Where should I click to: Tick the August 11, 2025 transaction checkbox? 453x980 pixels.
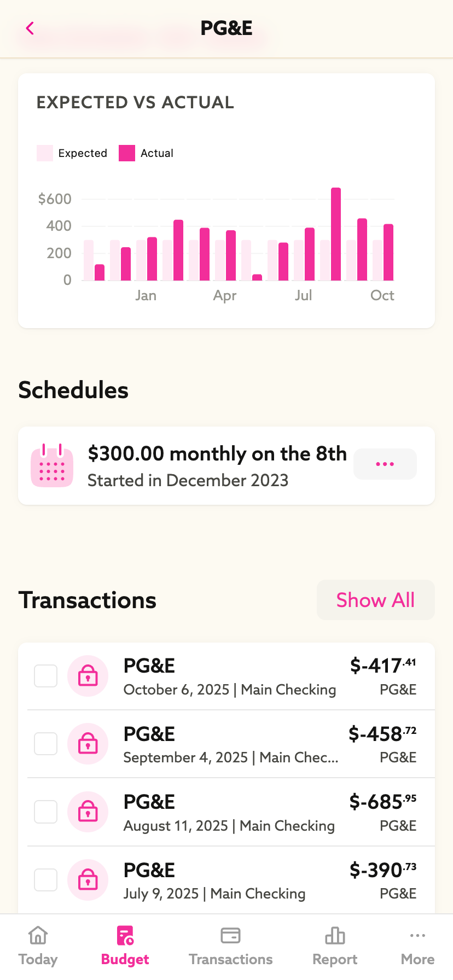pos(46,812)
